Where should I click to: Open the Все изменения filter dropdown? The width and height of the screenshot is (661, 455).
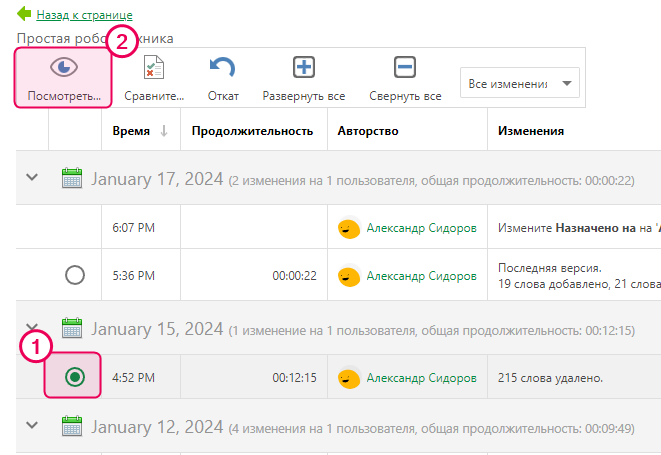[519, 84]
